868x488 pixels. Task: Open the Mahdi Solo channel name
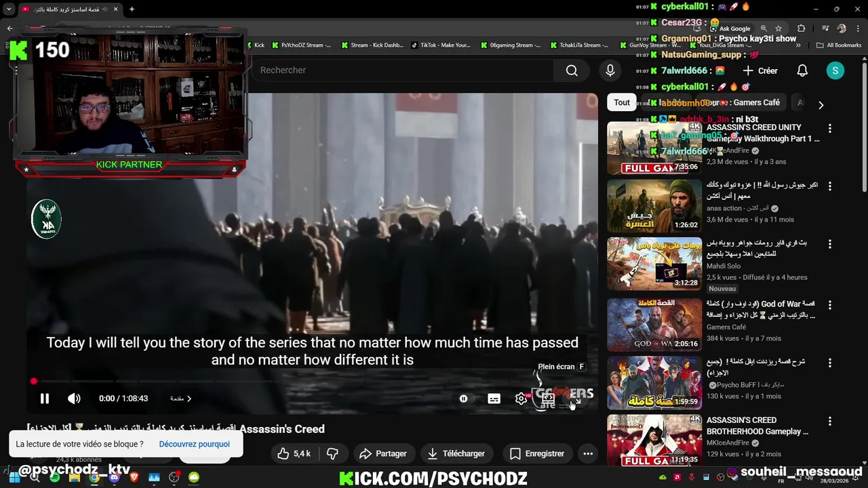724,266
